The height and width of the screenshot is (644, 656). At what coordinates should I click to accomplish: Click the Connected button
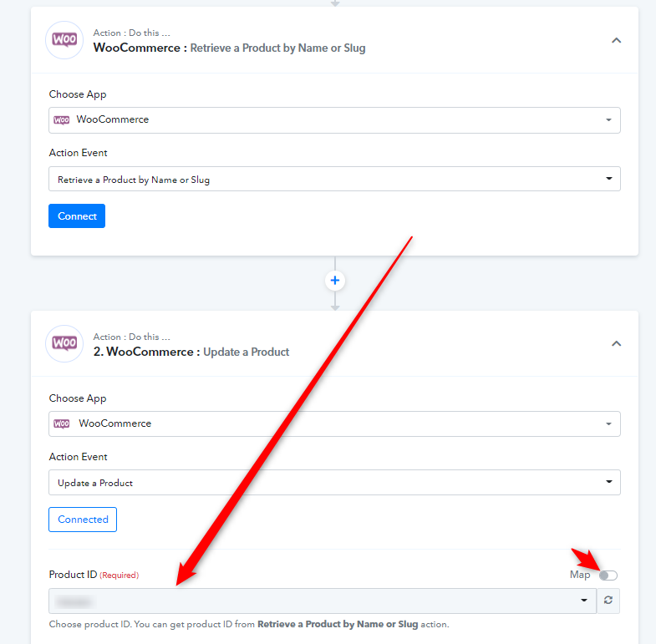pos(83,520)
